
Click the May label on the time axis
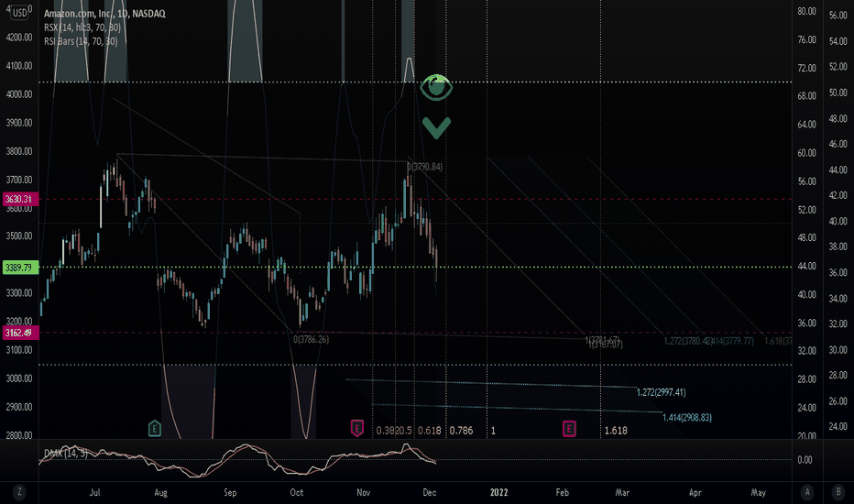pyautogui.click(x=759, y=493)
